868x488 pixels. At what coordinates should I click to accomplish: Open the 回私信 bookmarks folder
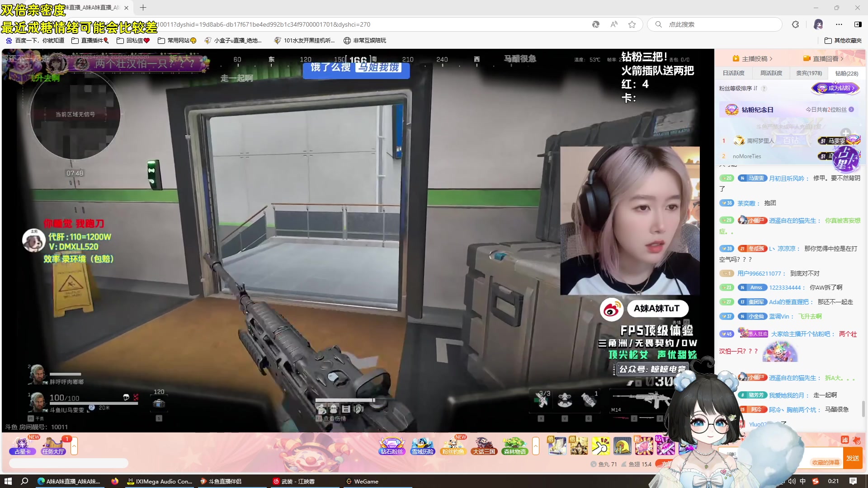point(133,41)
